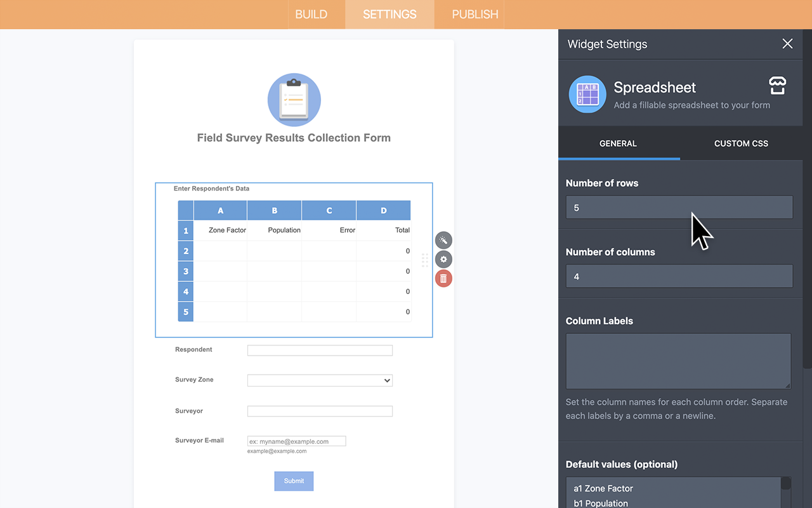The width and height of the screenshot is (812, 508).
Task: Select the GENERAL settings tab
Action: point(618,144)
